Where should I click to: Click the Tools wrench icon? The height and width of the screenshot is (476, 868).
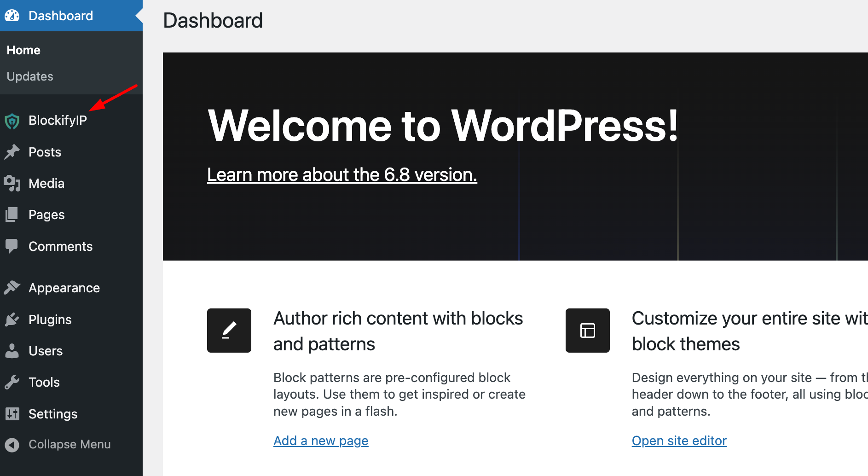(12, 382)
